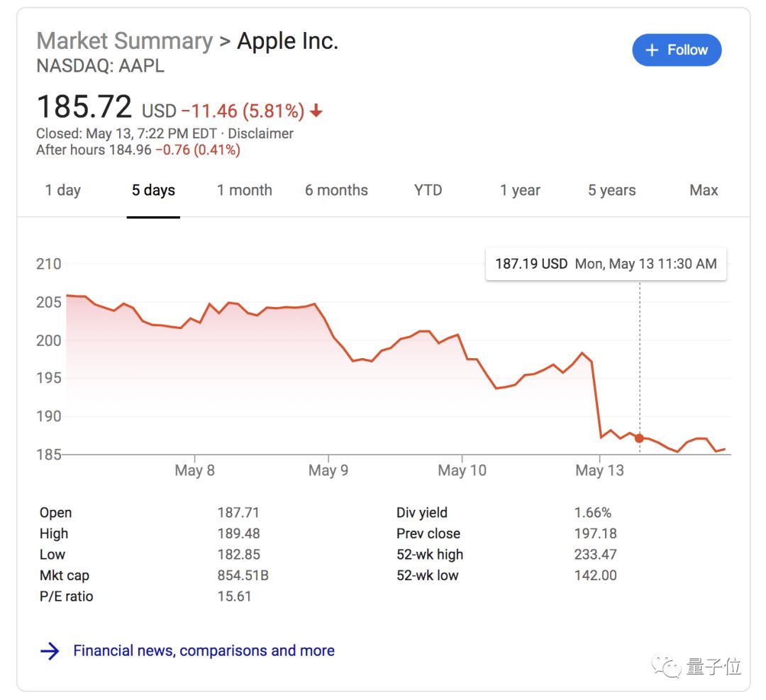Select the 1 day tab
The width and height of the screenshot is (766, 700).
(x=63, y=190)
